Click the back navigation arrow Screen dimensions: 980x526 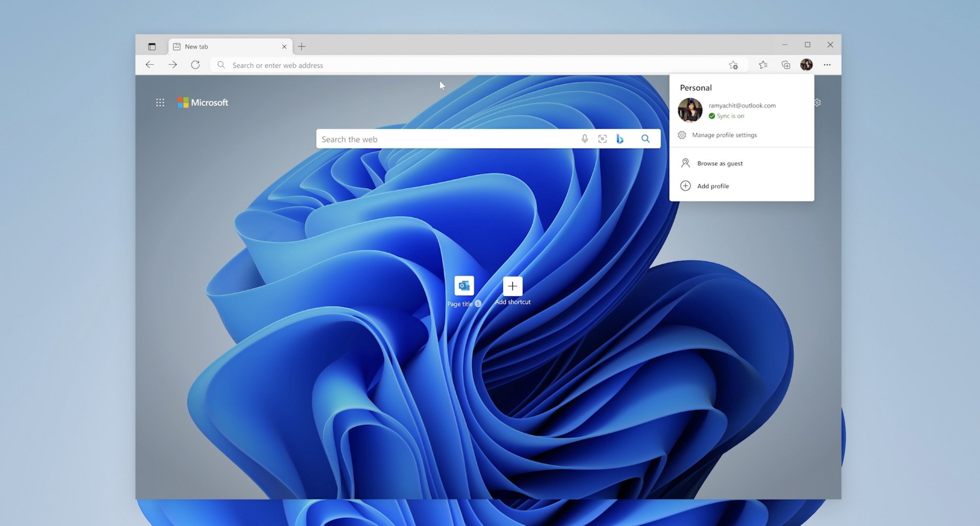click(x=149, y=65)
